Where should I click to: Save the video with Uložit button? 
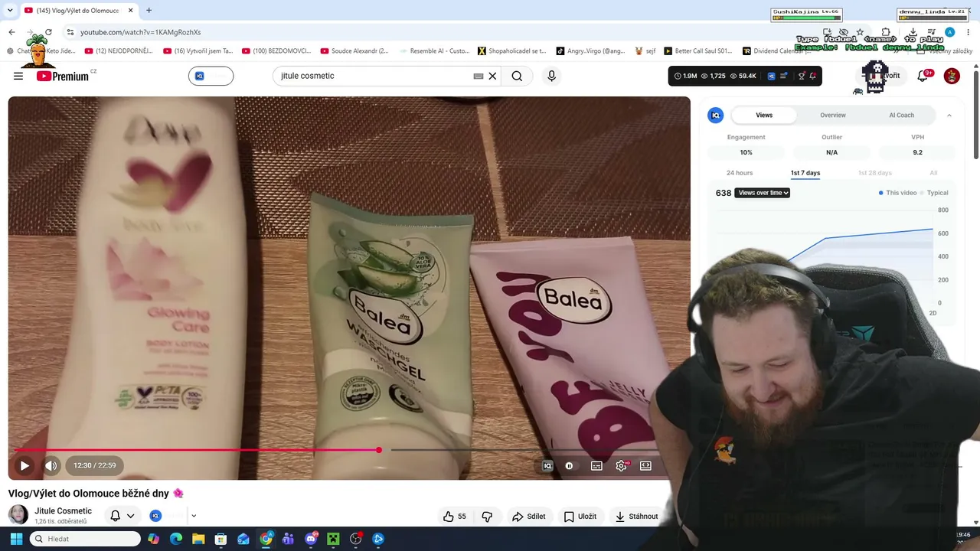pyautogui.click(x=580, y=517)
